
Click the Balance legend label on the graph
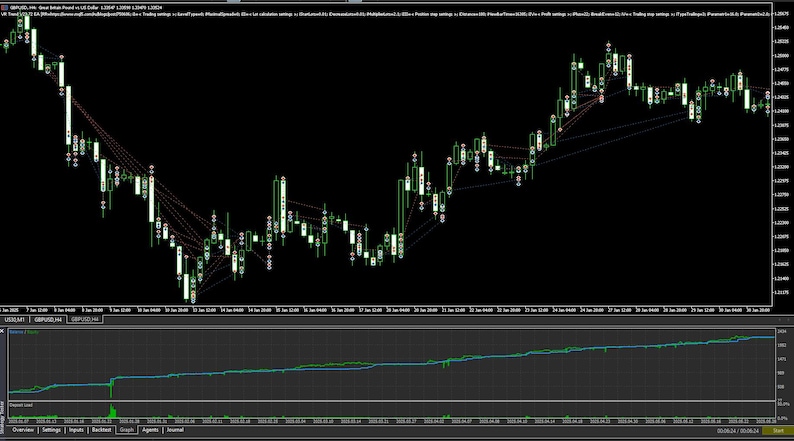tap(16, 332)
